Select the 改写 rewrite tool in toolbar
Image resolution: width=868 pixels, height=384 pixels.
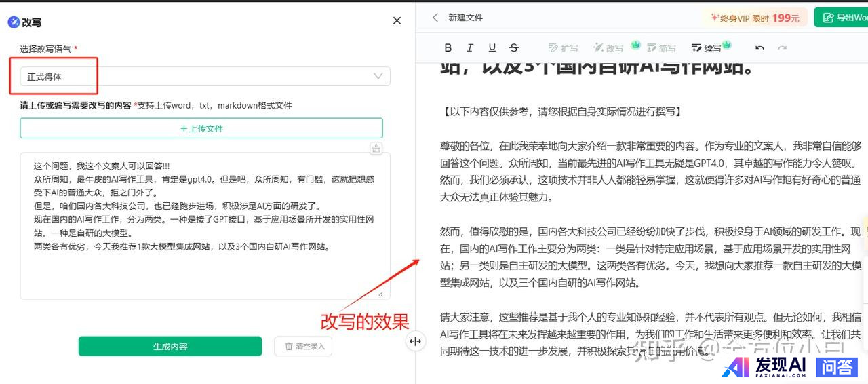[x=608, y=48]
